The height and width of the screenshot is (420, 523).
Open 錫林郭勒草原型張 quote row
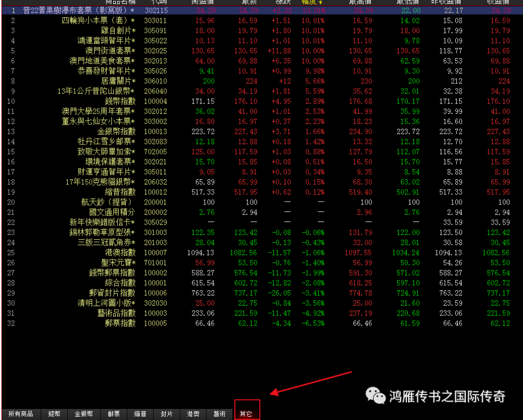tap(262, 233)
